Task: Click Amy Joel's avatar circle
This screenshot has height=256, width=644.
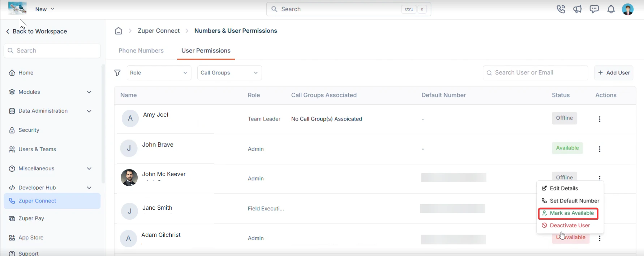Action: coord(130,118)
